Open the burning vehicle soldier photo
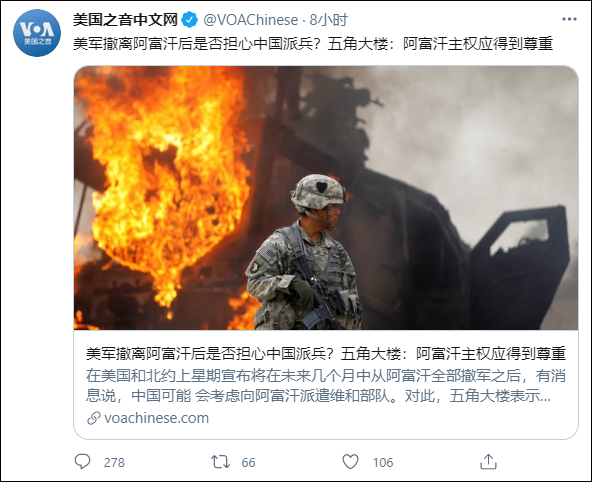 click(x=326, y=198)
